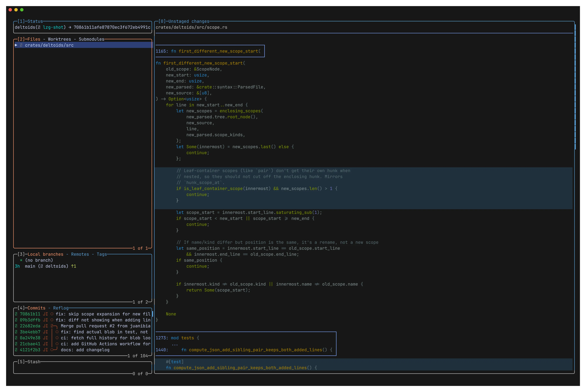Select 'fix: skip scope expansion for new fil' message
Screen dimensions: 586x392
(x=103, y=314)
